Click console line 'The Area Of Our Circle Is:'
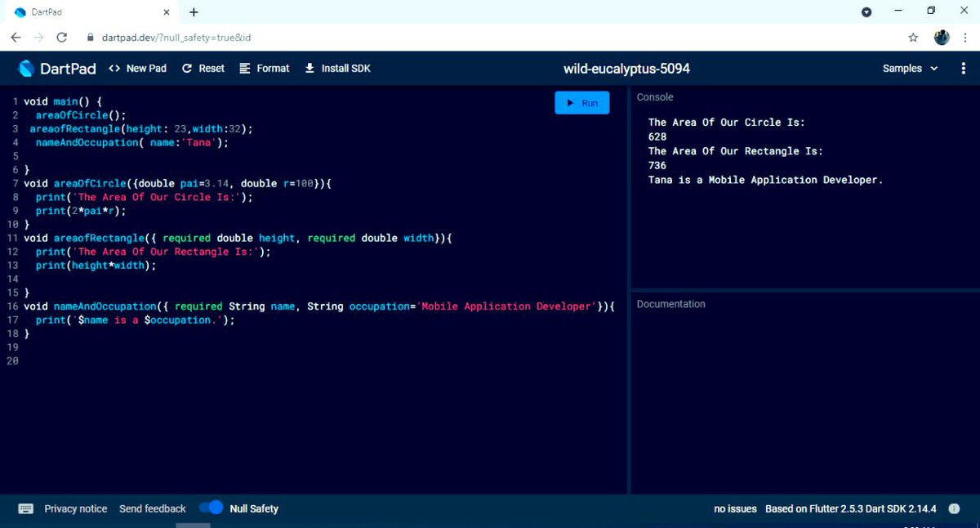The height and width of the screenshot is (528, 980). (727, 123)
